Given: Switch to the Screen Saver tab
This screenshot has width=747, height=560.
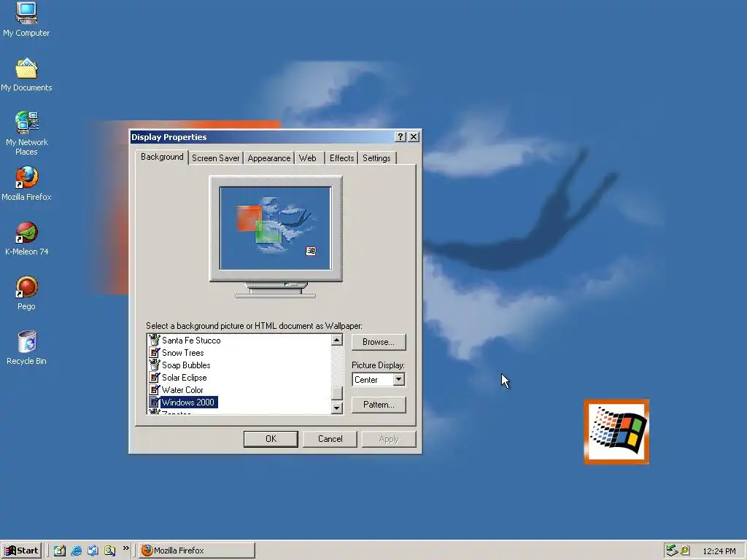Looking at the screenshot, I should (x=215, y=158).
